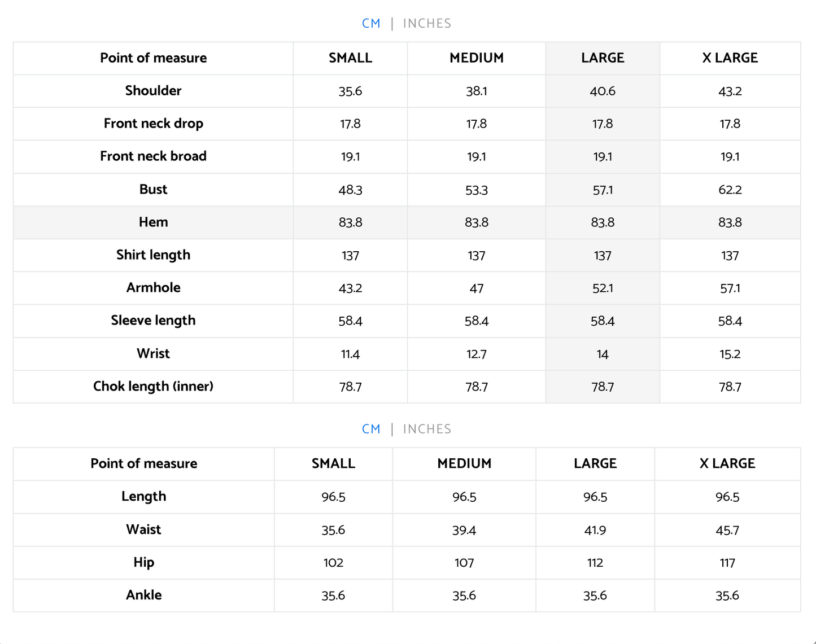816x644 pixels.
Task: Select the Chok length (inner) row label
Action: (154, 387)
